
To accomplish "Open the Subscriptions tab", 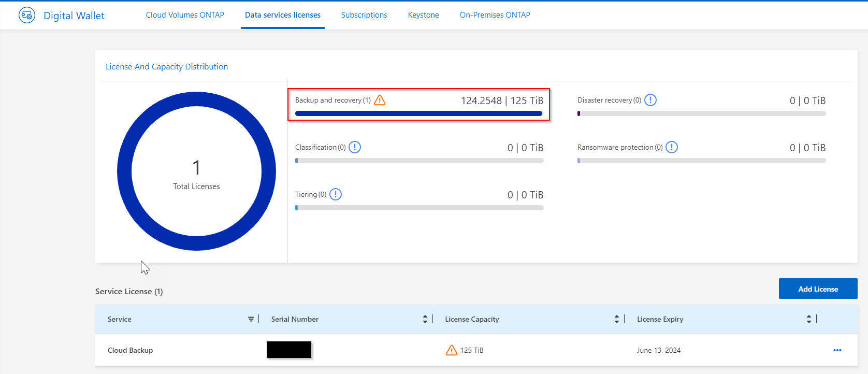I will point(364,15).
